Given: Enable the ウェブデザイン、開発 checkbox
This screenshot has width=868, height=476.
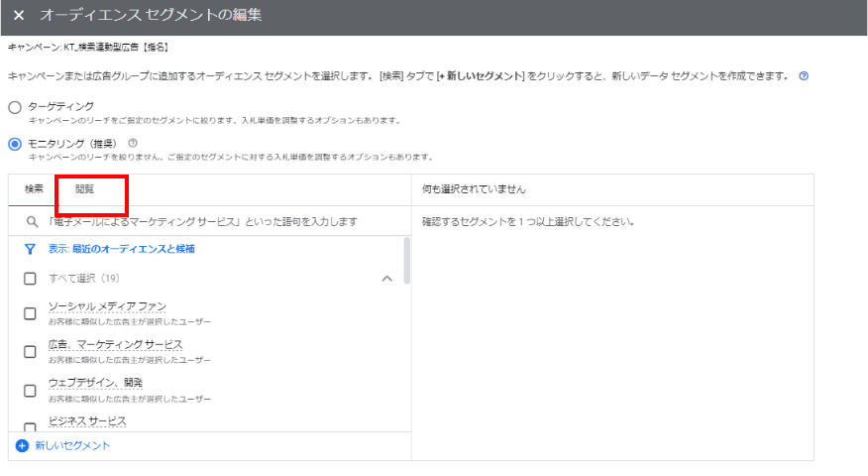Looking at the screenshot, I should click(30, 389).
